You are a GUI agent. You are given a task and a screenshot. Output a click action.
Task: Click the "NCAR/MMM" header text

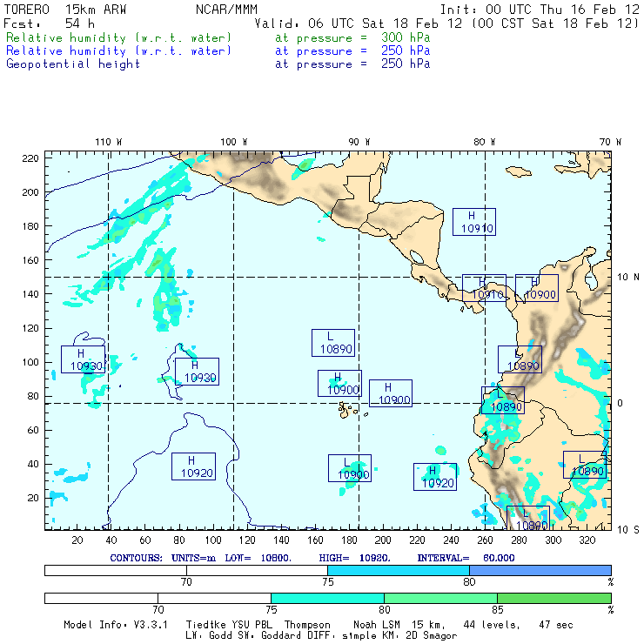[226, 10]
